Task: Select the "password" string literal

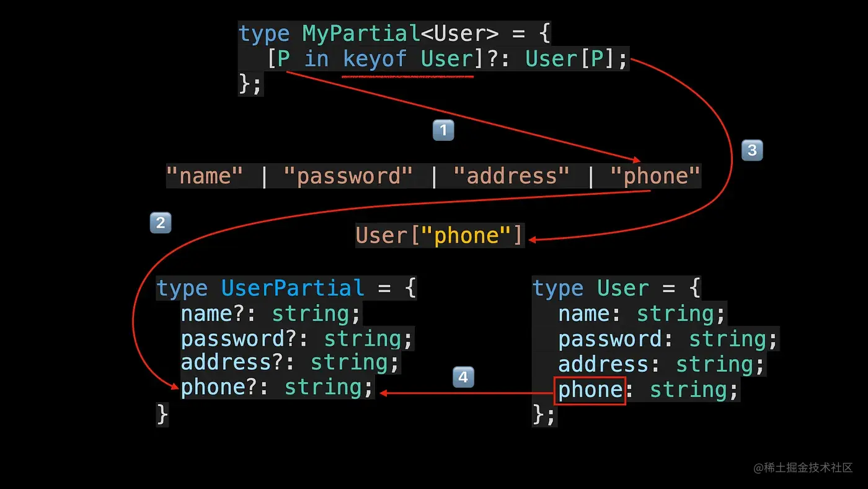Action: (x=348, y=176)
